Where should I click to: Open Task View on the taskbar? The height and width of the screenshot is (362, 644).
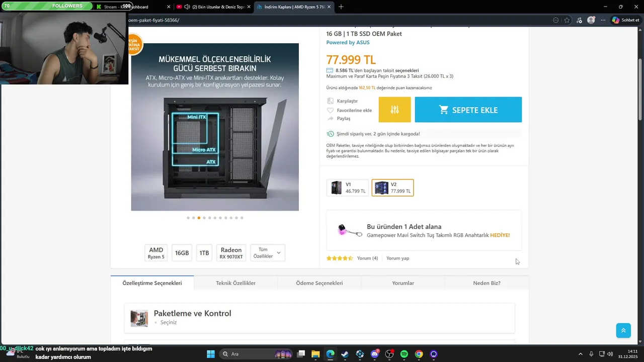301,354
